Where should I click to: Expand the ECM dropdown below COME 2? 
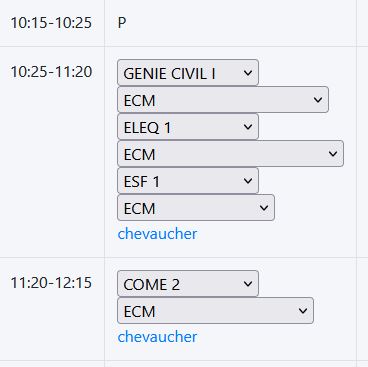[x=215, y=311]
